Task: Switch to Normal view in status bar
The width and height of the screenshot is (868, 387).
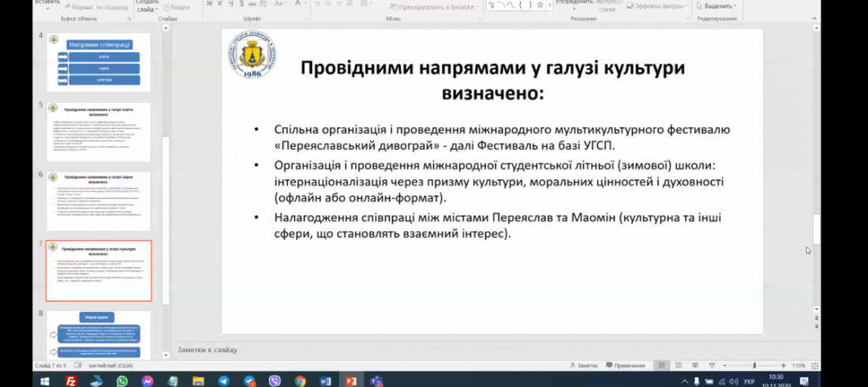Action: [x=661, y=366]
